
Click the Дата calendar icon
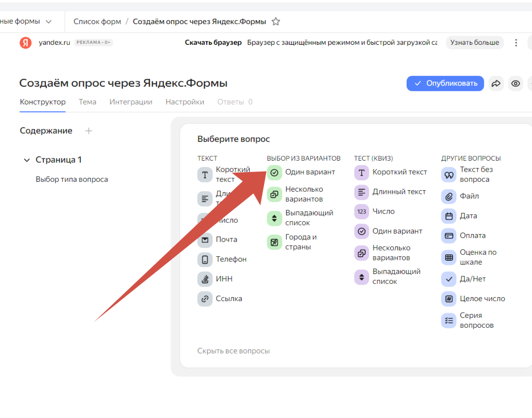[x=449, y=216]
